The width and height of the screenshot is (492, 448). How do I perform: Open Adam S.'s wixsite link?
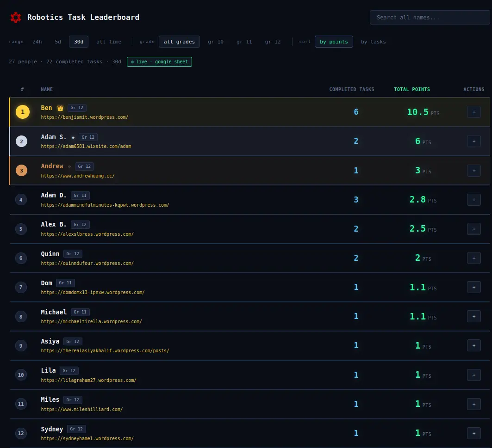coord(86,147)
